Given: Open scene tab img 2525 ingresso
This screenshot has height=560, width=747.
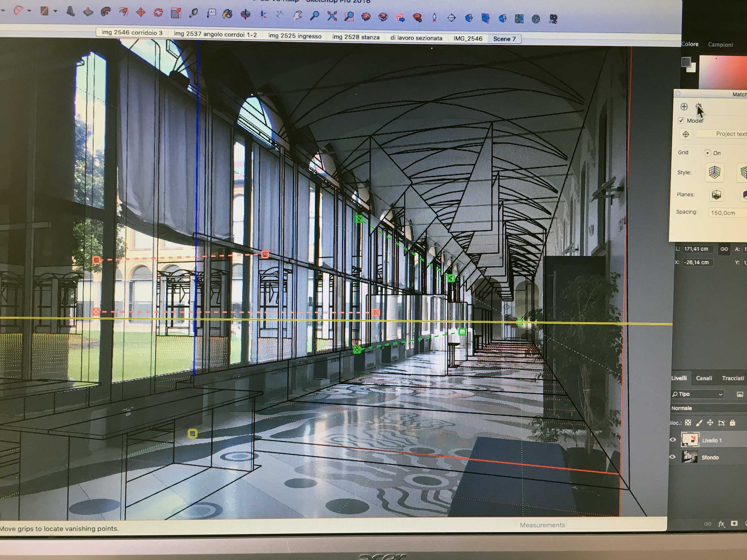Looking at the screenshot, I should (x=295, y=36).
